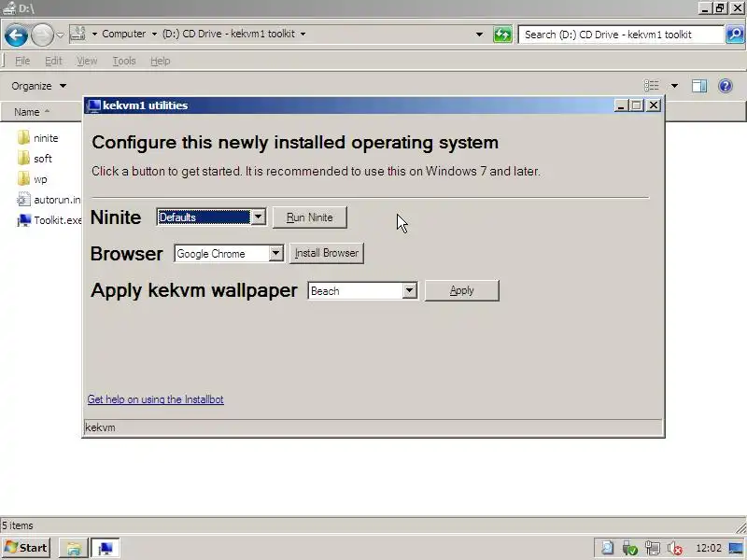Click the Name column header

(41, 112)
